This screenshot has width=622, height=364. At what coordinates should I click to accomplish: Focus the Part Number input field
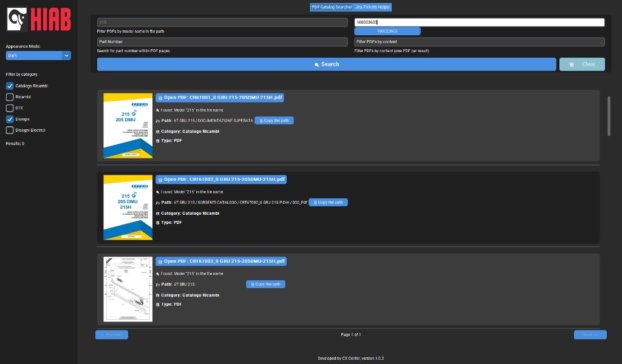(222, 42)
